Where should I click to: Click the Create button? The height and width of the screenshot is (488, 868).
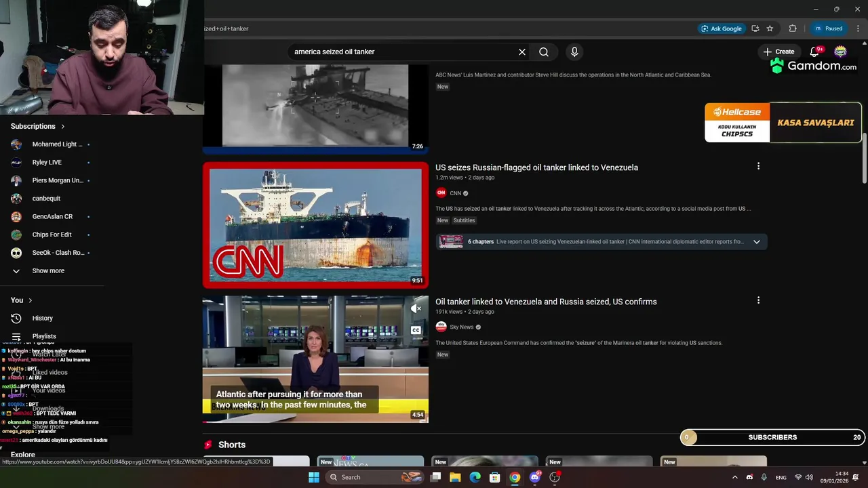pos(778,52)
